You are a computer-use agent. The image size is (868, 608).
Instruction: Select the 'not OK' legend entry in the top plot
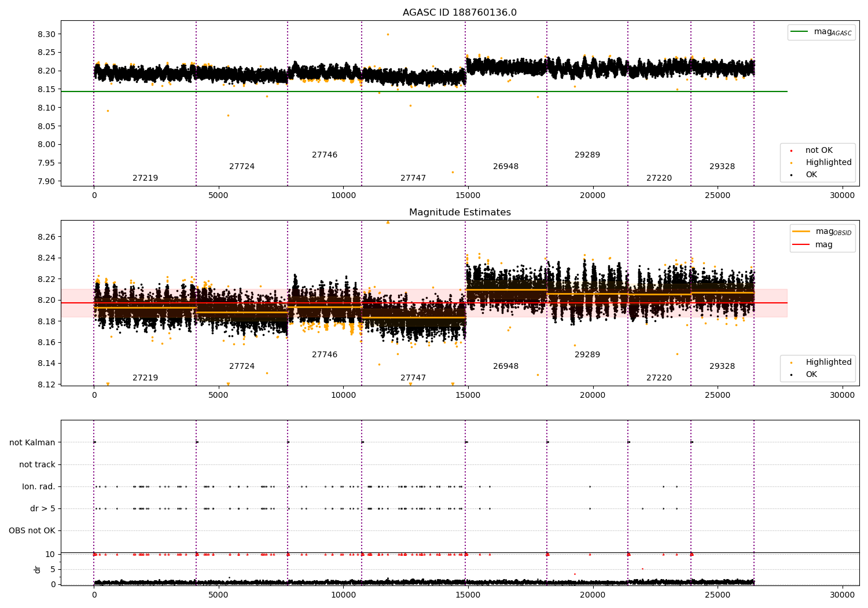(819, 151)
